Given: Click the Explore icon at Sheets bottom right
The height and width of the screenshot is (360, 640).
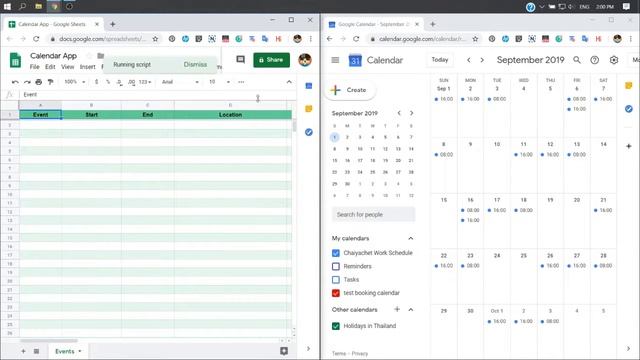Looking at the screenshot, I should tap(284, 351).
